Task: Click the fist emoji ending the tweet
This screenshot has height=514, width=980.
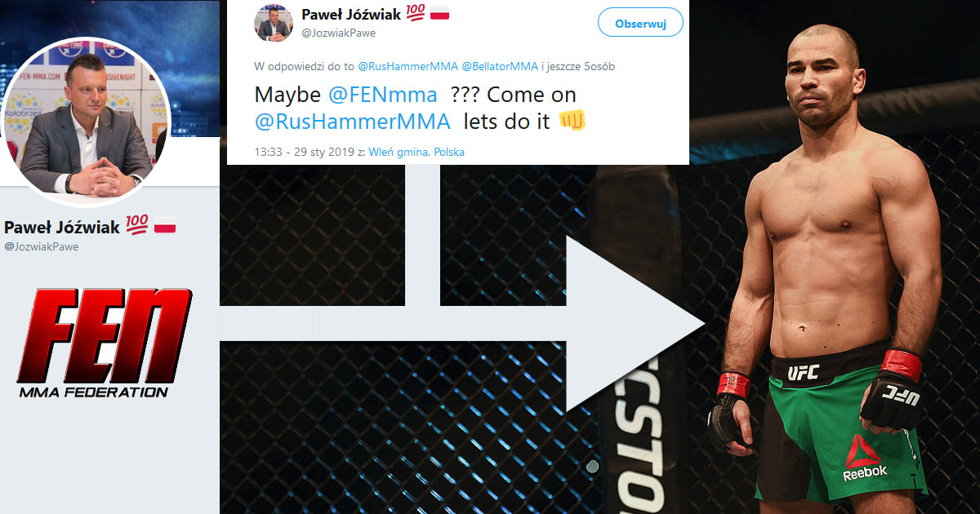Action: [x=572, y=122]
